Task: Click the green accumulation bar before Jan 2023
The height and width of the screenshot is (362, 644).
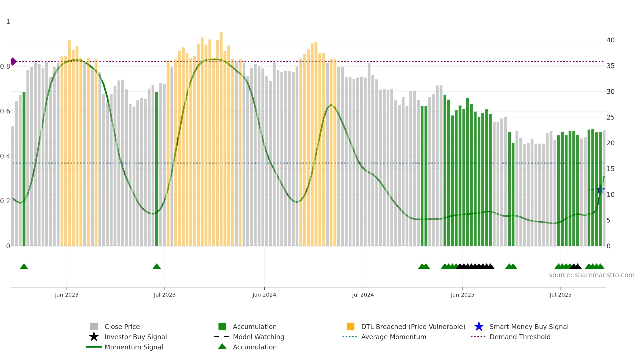Action: click(24, 169)
